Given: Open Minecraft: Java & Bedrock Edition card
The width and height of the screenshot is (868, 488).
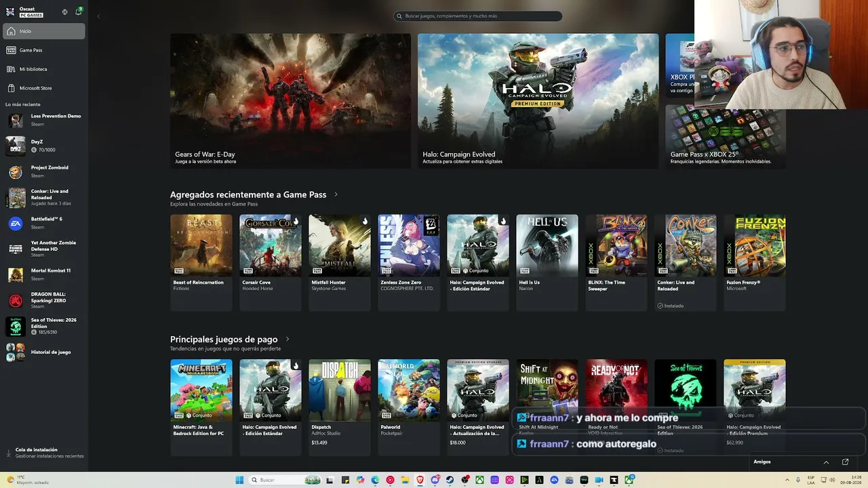Looking at the screenshot, I should (201, 407).
